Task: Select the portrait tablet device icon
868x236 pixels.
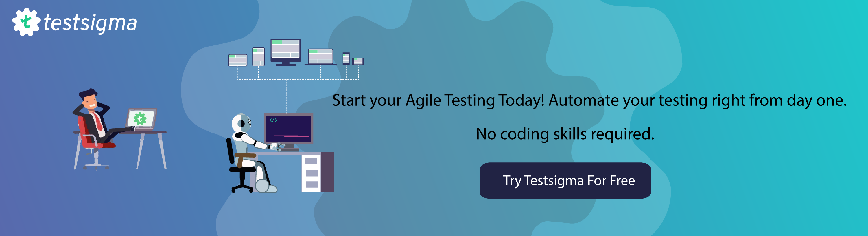Action: coord(259,57)
